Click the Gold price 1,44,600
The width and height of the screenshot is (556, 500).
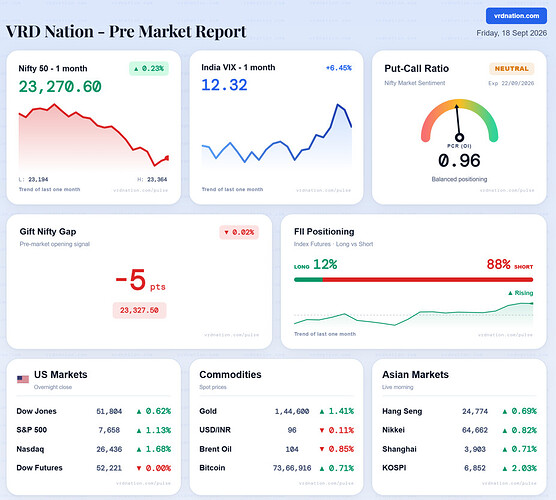coord(292,411)
